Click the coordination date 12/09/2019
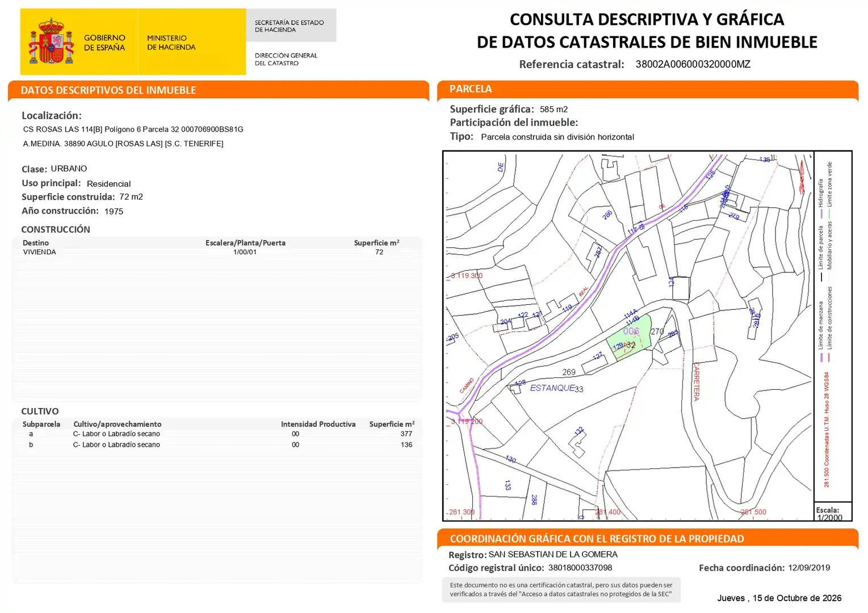 pos(809,568)
